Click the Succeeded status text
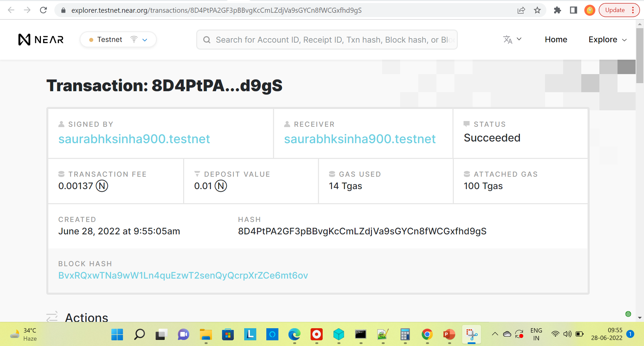Screen dimensions: 644x346 (x=492, y=138)
